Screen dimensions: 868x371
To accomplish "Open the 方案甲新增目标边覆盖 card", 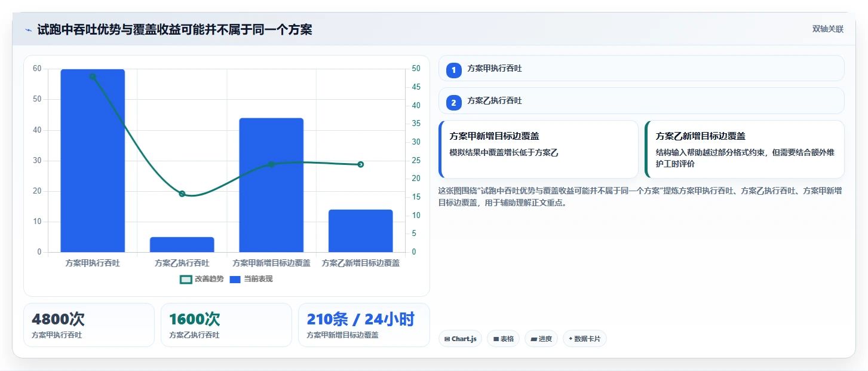I will (538, 149).
